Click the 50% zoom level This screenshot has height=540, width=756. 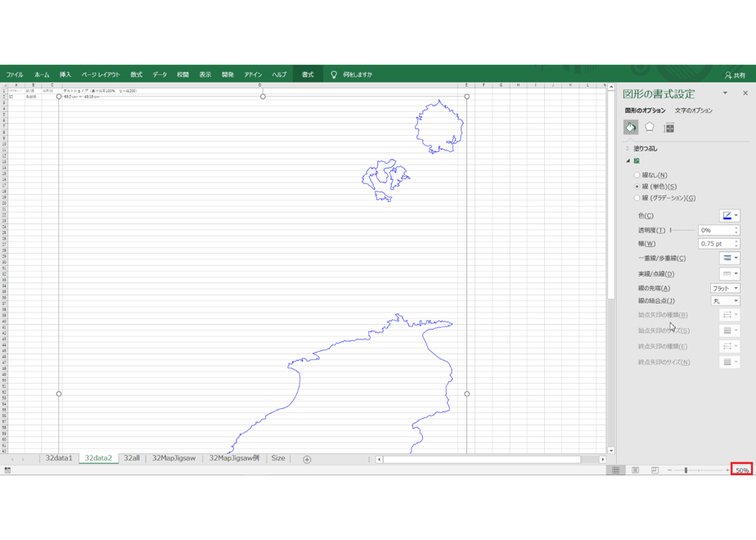pos(742,470)
